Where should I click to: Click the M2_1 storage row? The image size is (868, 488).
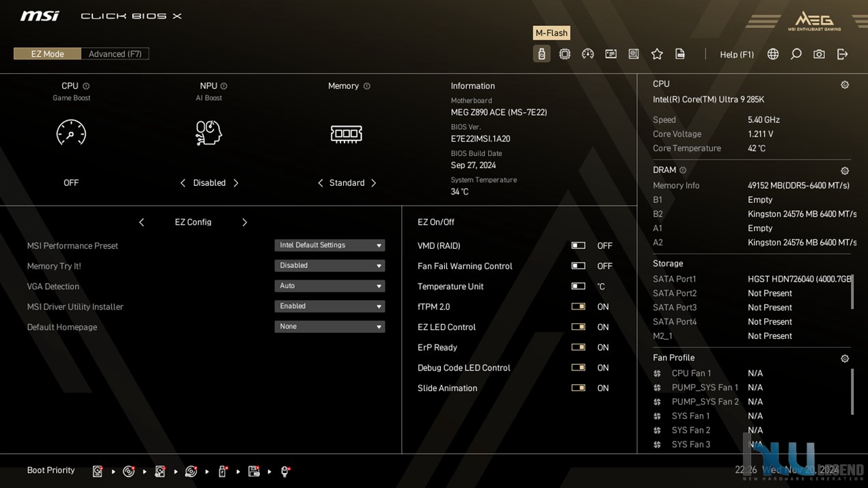722,336
